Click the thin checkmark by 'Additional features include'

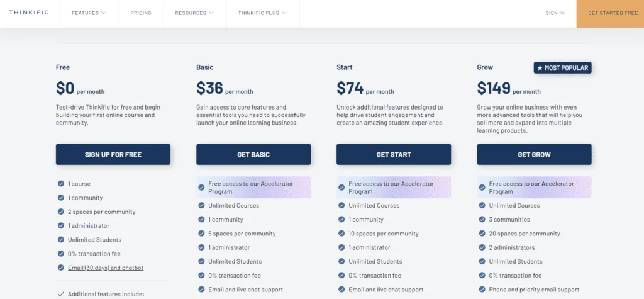coord(61,294)
